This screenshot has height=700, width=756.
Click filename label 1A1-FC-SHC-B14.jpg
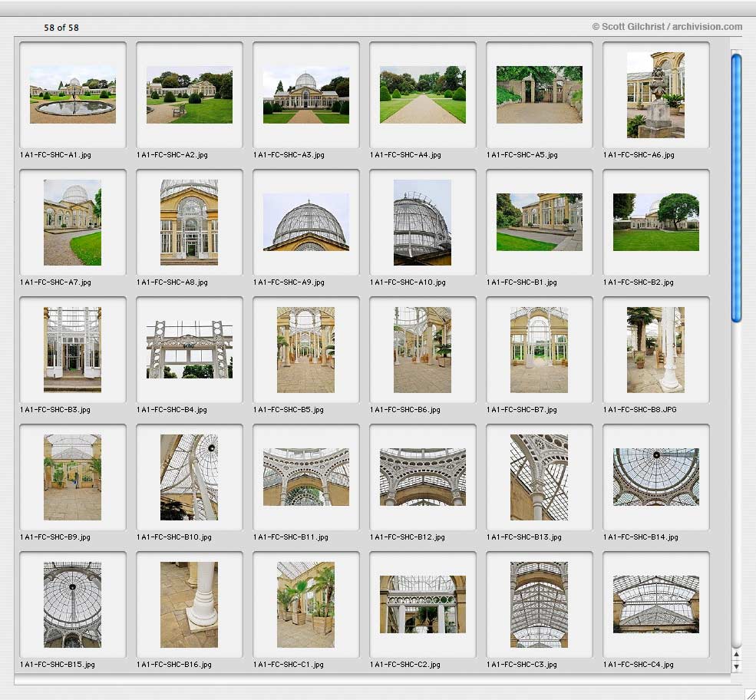pos(641,537)
